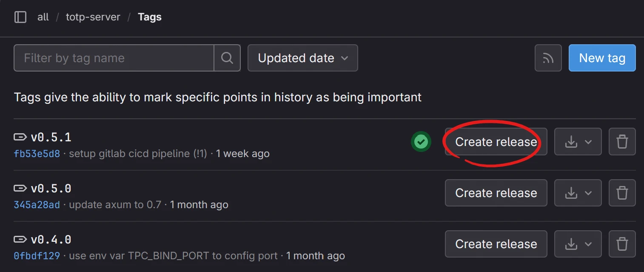This screenshot has width=644, height=272.
Task: Focus the Filter by tag name field
Action: coord(114,58)
